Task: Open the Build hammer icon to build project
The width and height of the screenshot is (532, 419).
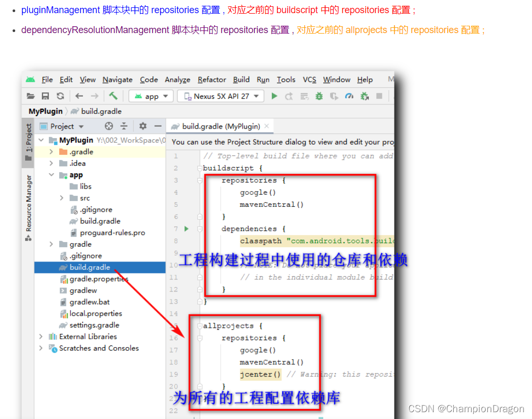Action: coord(113,96)
